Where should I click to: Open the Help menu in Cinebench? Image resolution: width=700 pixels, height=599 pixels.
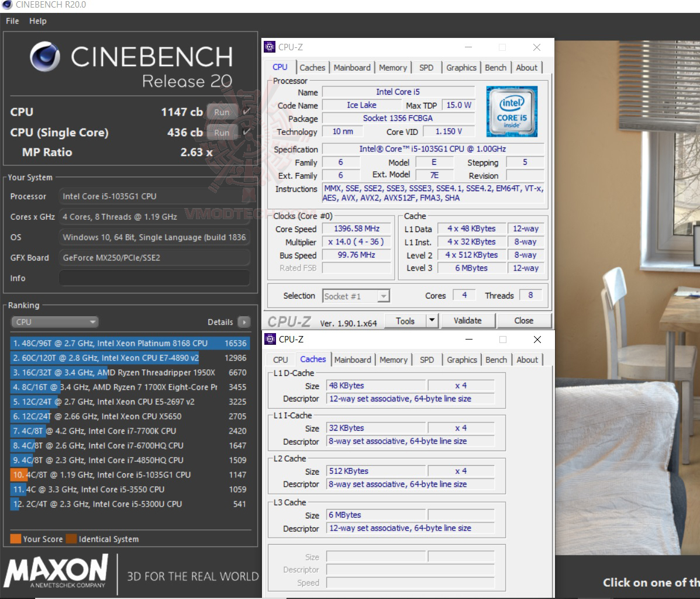point(38,21)
